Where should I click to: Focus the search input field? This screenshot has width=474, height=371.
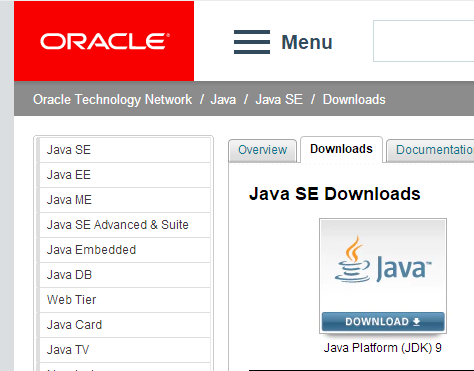(x=423, y=41)
